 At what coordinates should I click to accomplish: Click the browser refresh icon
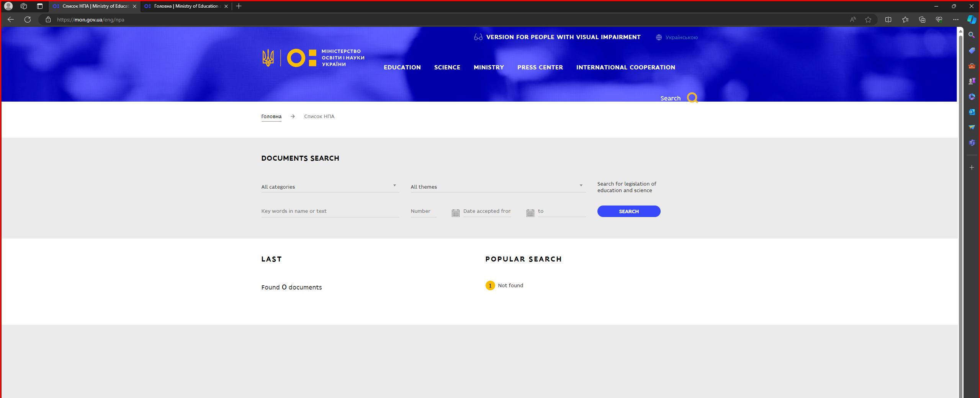coord(28,20)
